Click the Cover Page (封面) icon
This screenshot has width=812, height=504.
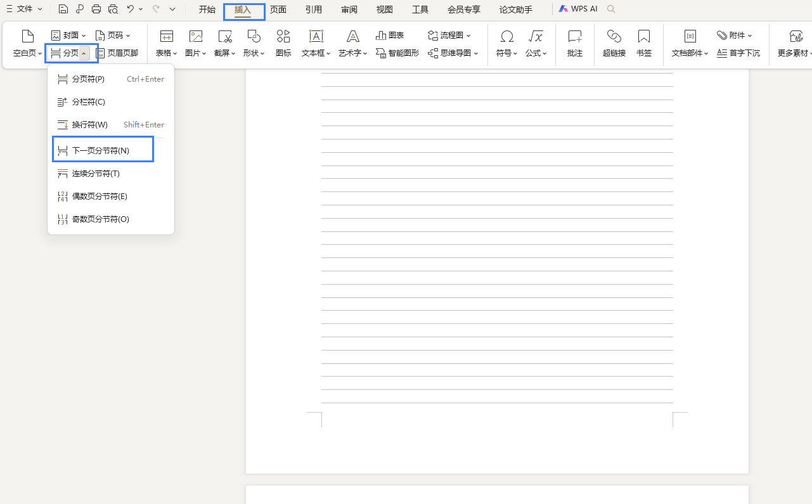click(56, 36)
